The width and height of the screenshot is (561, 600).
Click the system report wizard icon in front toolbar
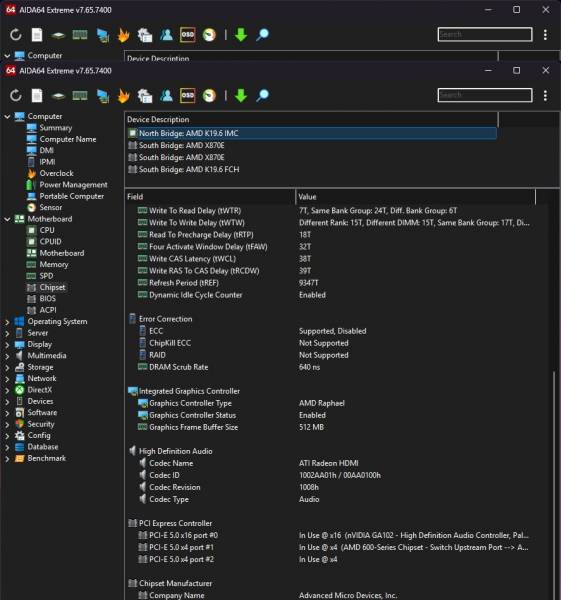(145, 96)
